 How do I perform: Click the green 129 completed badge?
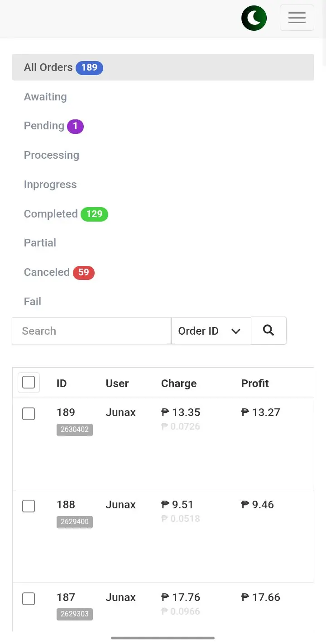pyautogui.click(x=94, y=214)
